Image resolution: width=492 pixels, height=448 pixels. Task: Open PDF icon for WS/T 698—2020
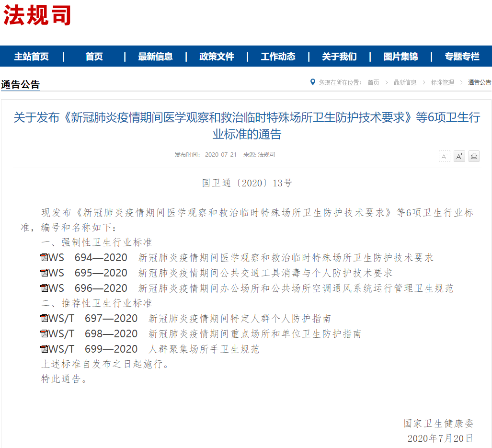click(44, 334)
